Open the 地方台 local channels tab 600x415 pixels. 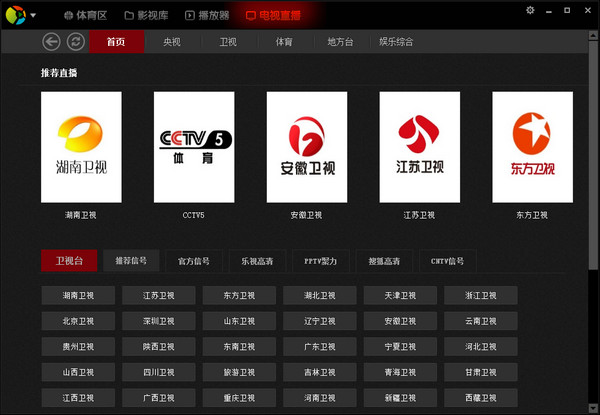pos(341,42)
